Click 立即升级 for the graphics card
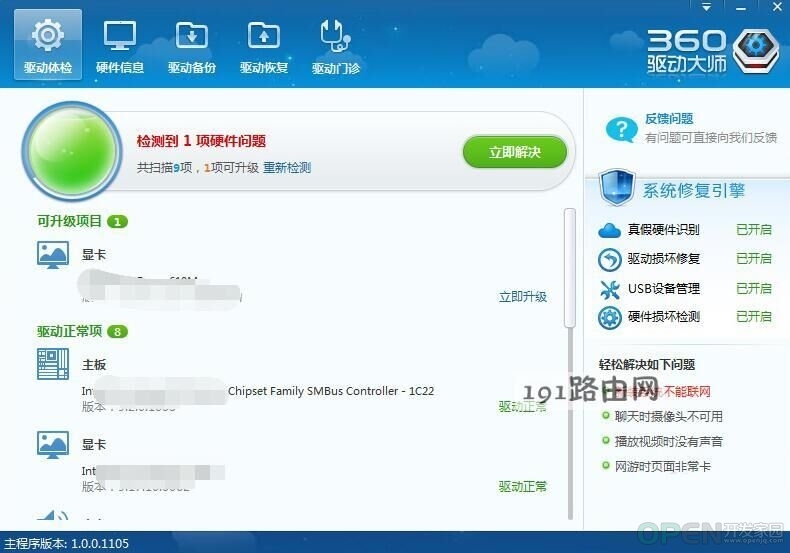 [x=523, y=297]
